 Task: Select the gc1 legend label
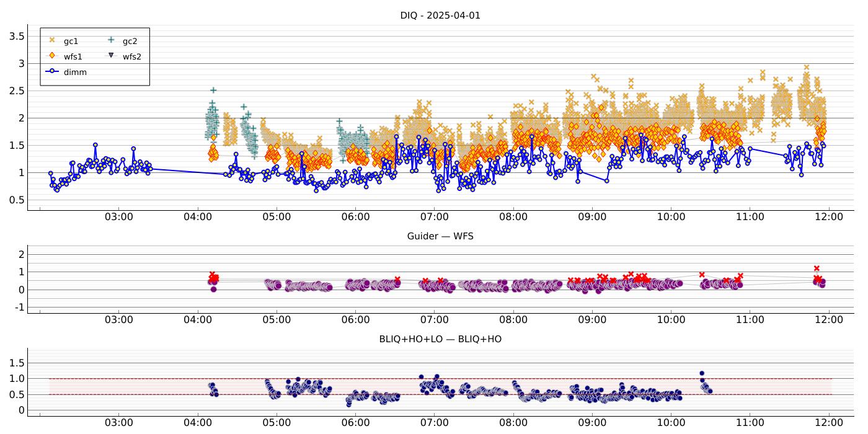71,42
